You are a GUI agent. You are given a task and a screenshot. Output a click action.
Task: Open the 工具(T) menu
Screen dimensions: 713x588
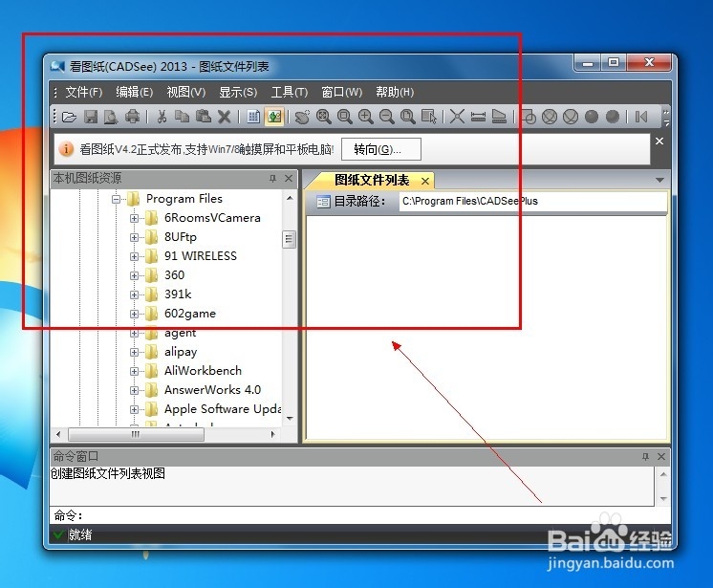pyautogui.click(x=290, y=93)
